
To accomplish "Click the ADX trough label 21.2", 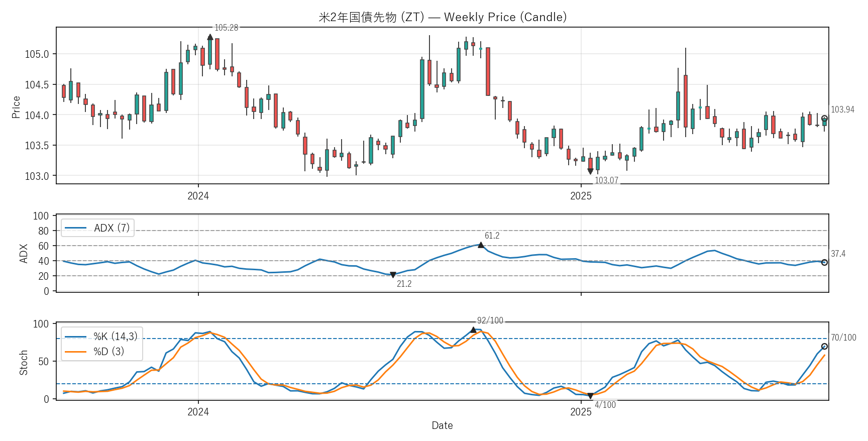I will [x=404, y=284].
